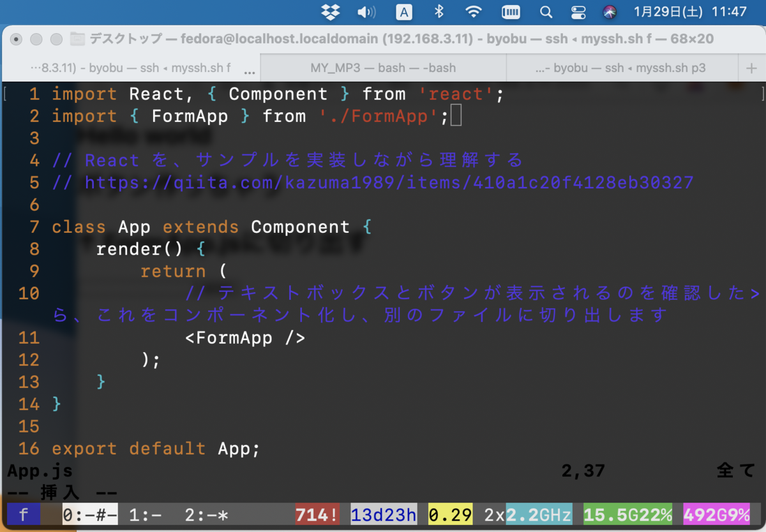766x532 pixels.
Task: Close the terminal window with red button
Action: click(17, 39)
